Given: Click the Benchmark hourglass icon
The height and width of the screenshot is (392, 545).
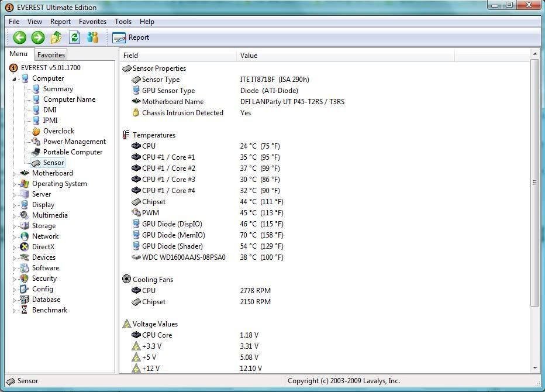Looking at the screenshot, I should 25,310.
